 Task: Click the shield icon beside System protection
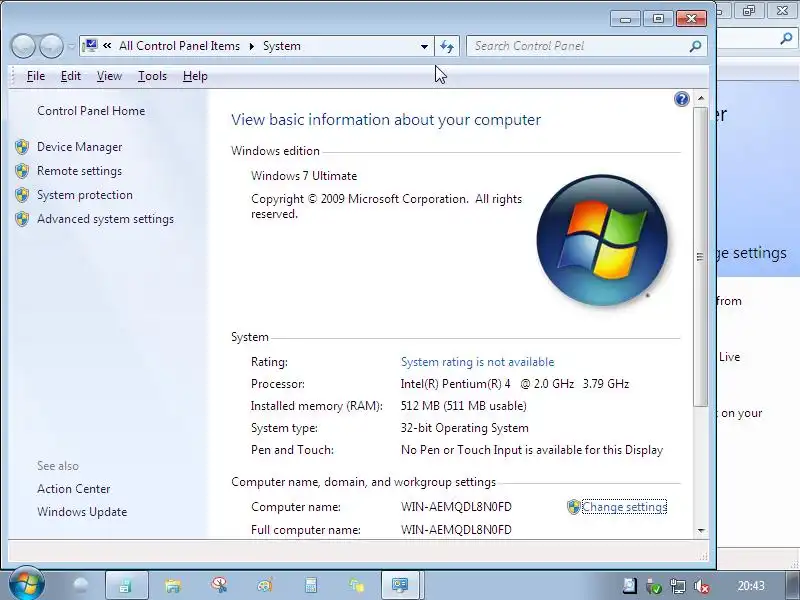point(22,195)
